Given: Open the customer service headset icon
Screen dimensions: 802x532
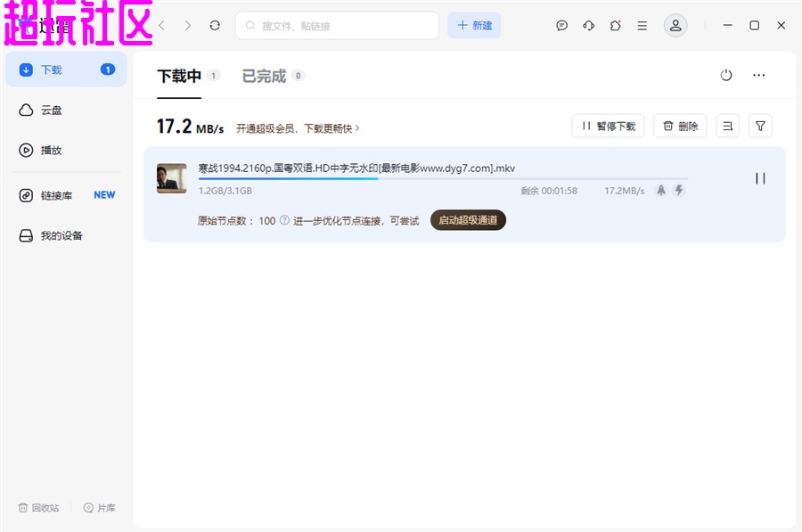Looking at the screenshot, I should coord(589,25).
